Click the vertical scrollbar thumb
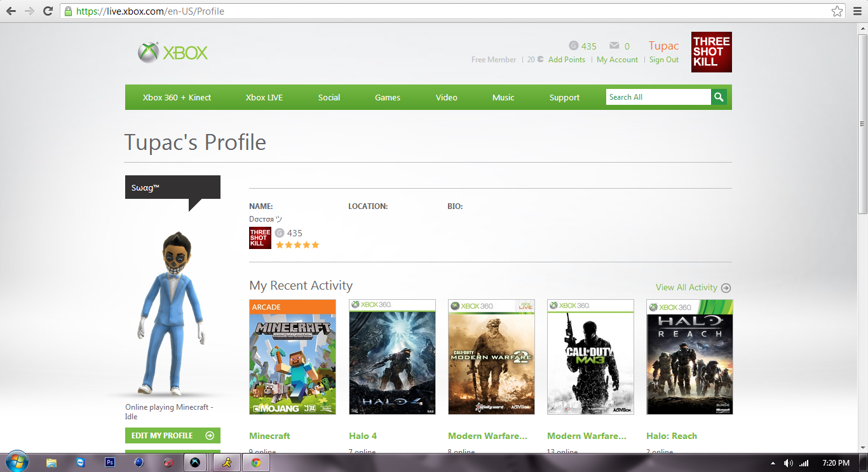Screen dimensions: 868x472 click(862, 124)
